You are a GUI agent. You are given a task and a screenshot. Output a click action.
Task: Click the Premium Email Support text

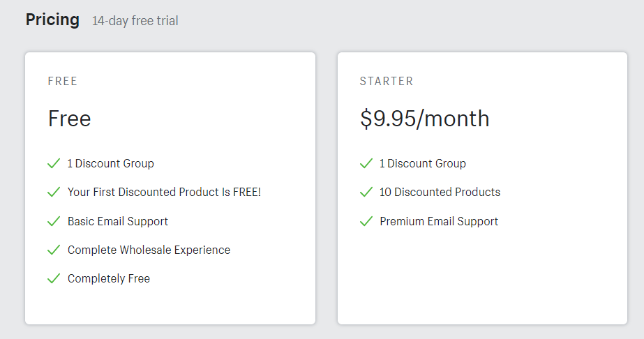439,221
